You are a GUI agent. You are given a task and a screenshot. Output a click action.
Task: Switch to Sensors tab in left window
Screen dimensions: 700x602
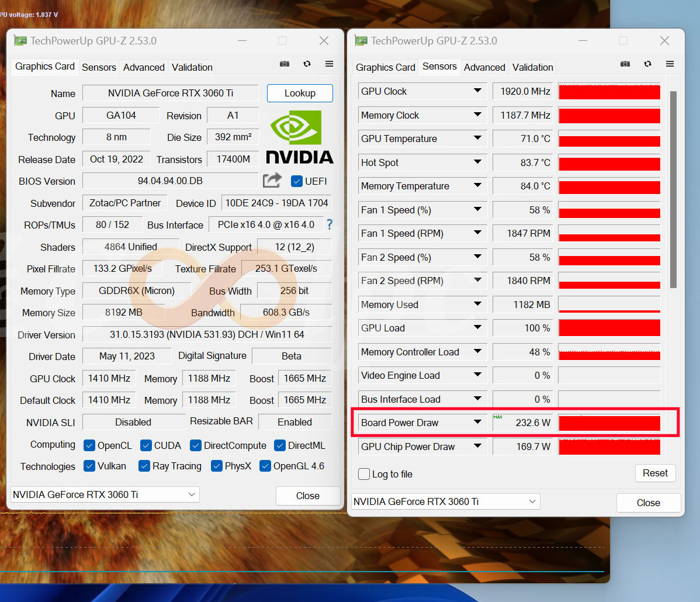pos(99,67)
